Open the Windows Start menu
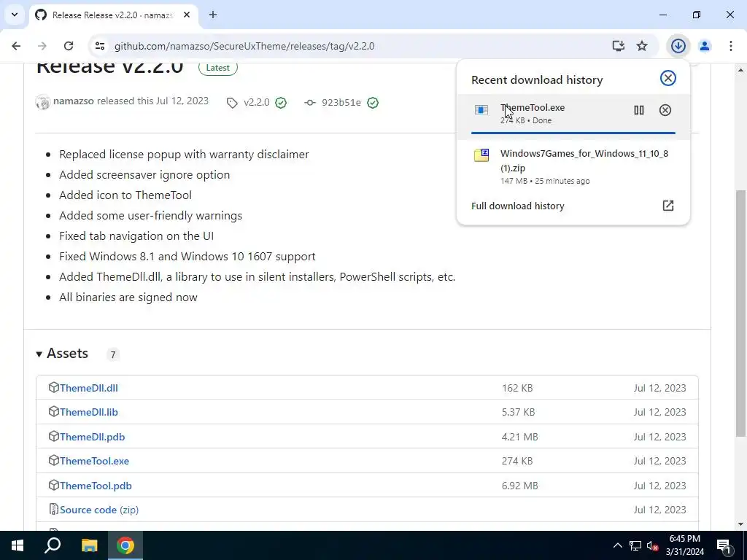The image size is (747, 560). coord(18,545)
